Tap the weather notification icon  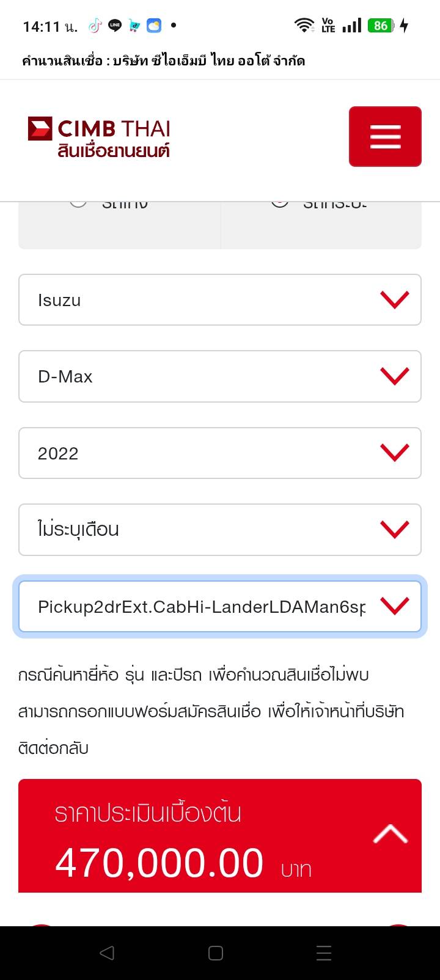point(154,26)
